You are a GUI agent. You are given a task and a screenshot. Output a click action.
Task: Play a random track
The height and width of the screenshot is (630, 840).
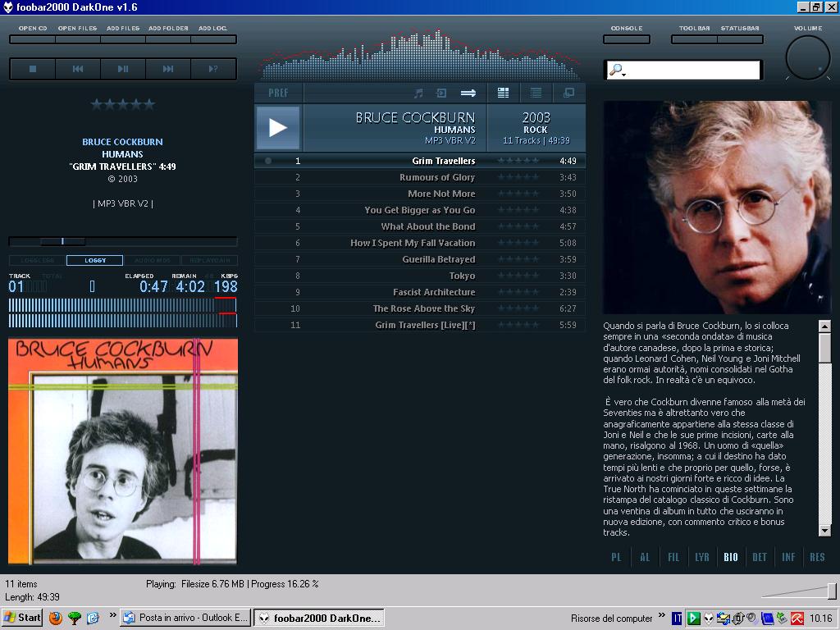[212, 69]
